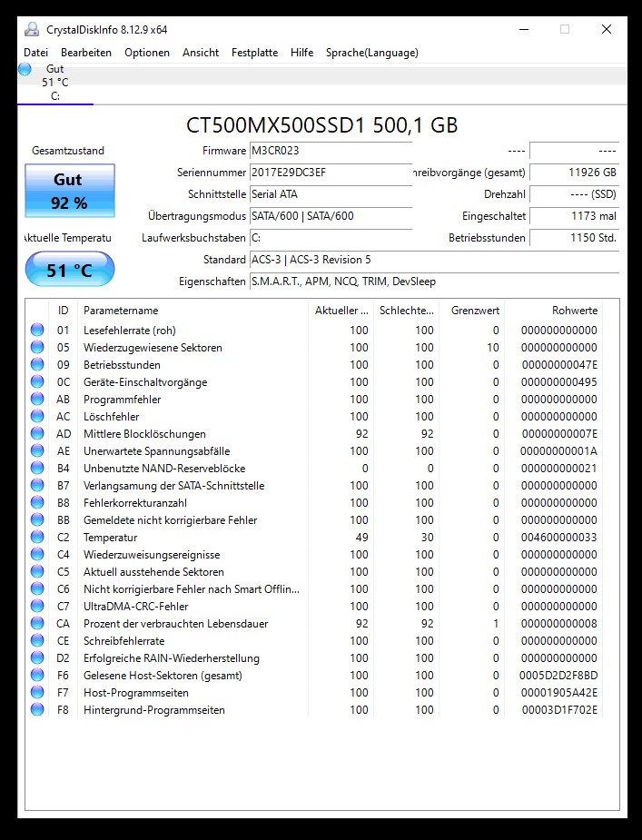
Task: Click the status icon for Lesefehlerrate (roh)
Action: click(x=37, y=330)
